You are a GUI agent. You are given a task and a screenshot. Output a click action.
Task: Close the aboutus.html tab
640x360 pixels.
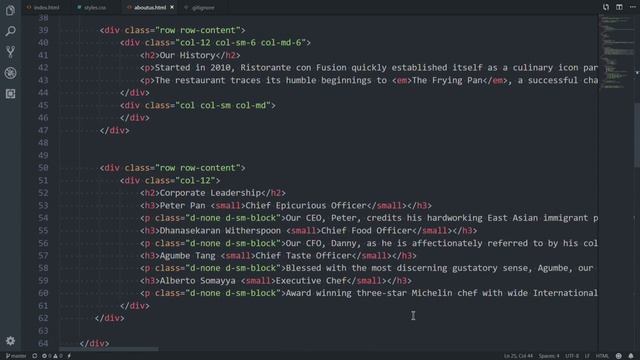coord(172,7)
